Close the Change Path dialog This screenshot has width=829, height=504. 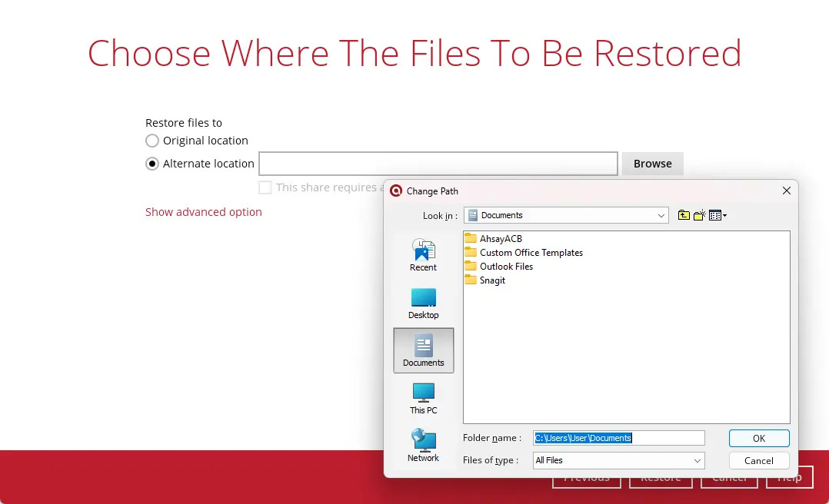[786, 191]
